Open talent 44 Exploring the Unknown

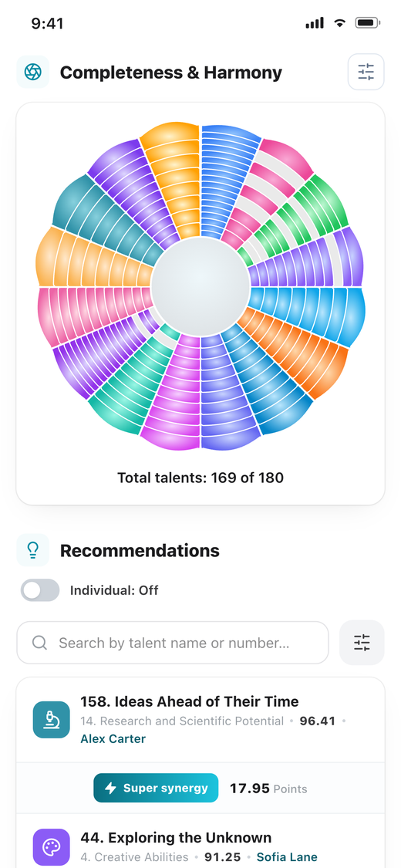pyautogui.click(x=176, y=837)
